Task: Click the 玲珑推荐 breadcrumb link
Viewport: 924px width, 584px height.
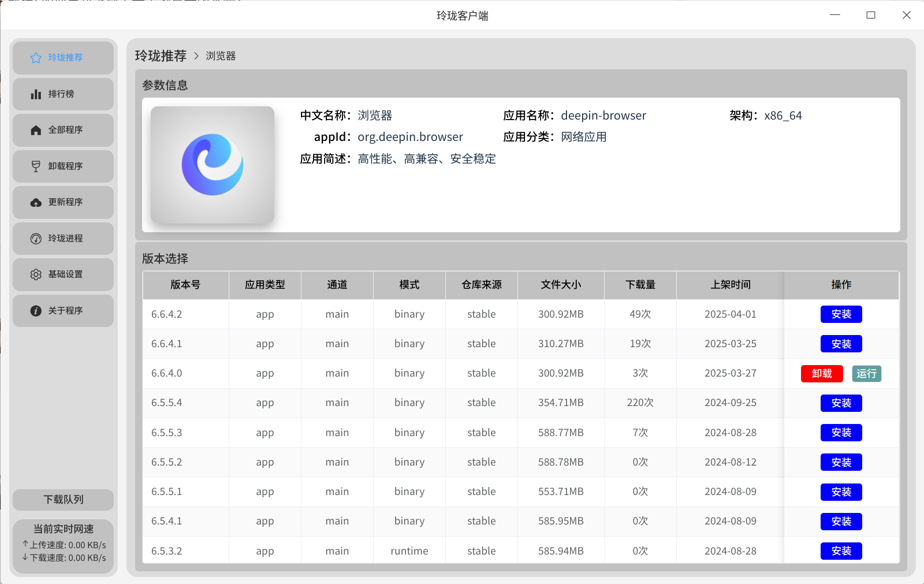Action: point(161,56)
